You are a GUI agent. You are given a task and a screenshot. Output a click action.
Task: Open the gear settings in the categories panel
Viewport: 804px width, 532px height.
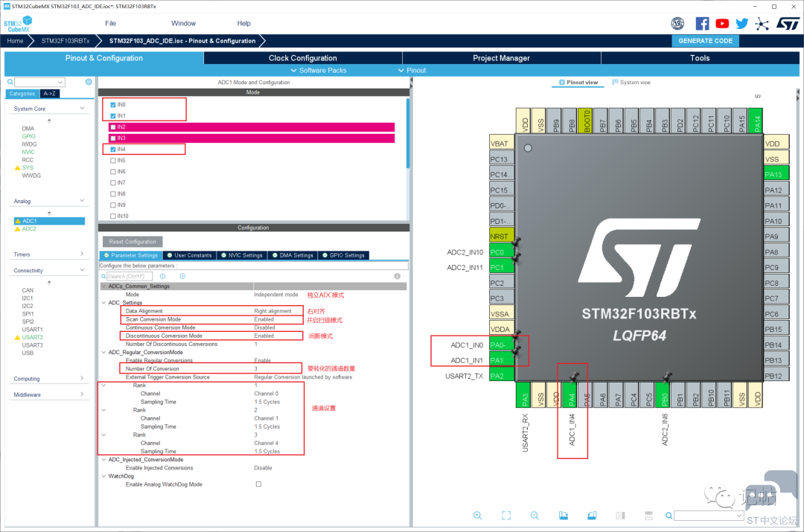coord(89,82)
